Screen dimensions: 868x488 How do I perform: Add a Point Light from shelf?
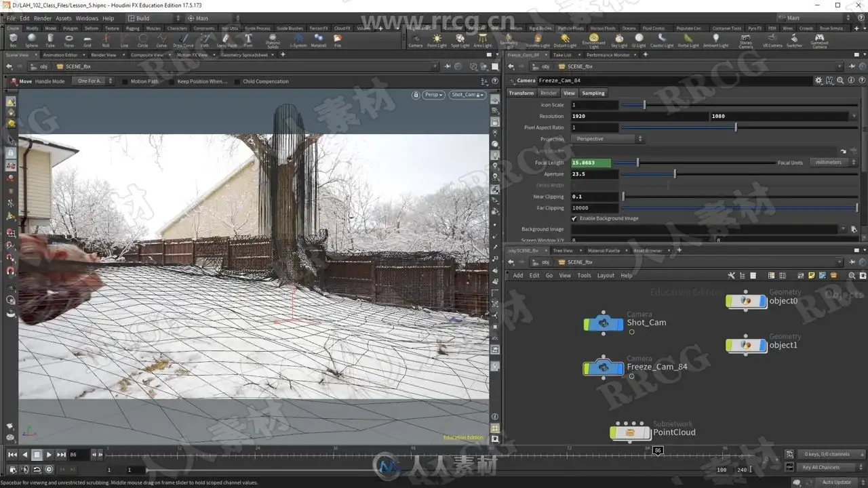(x=437, y=41)
